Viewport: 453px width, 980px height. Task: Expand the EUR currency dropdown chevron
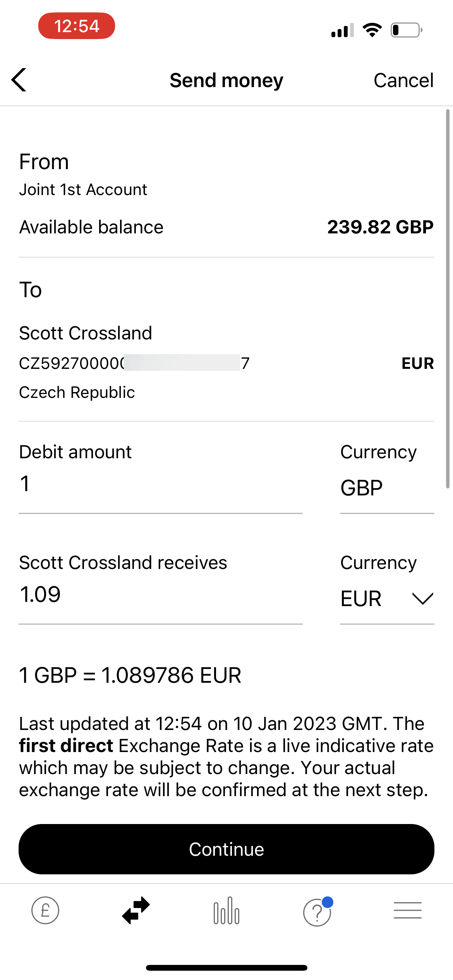pyautogui.click(x=422, y=598)
